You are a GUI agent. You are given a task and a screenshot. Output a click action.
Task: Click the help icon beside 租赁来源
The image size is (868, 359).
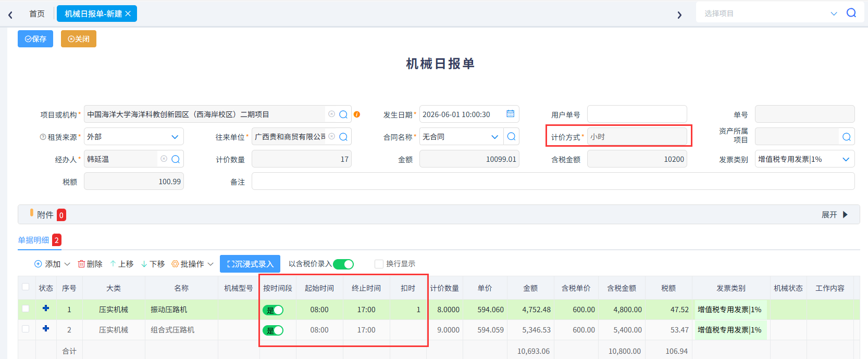(x=43, y=137)
